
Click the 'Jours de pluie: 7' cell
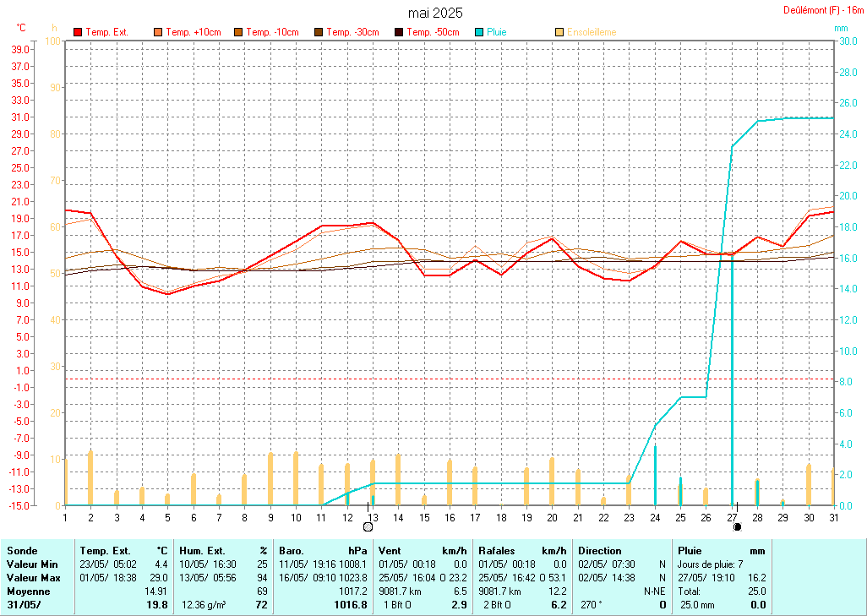[711, 563]
